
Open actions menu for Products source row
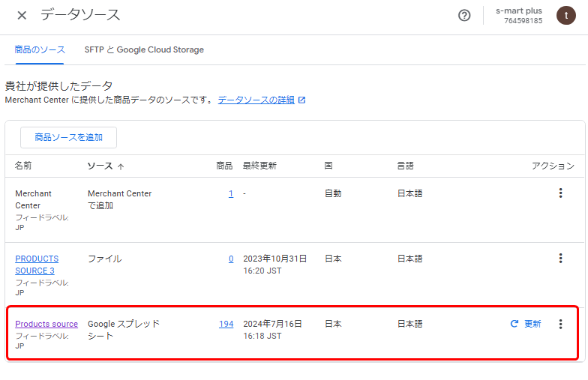click(x=560, y=324)
